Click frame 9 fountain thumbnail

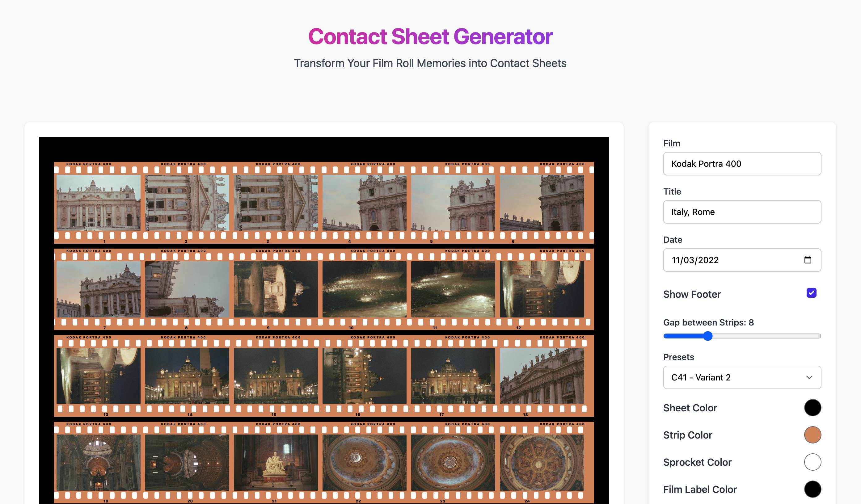[275, 289]
